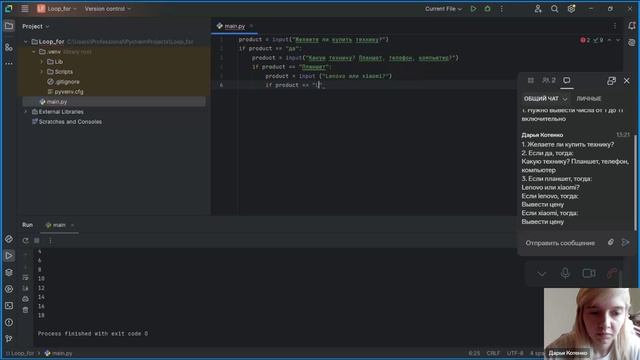
Task: Show more tool windows ellipsis icon
Action: 9,64
